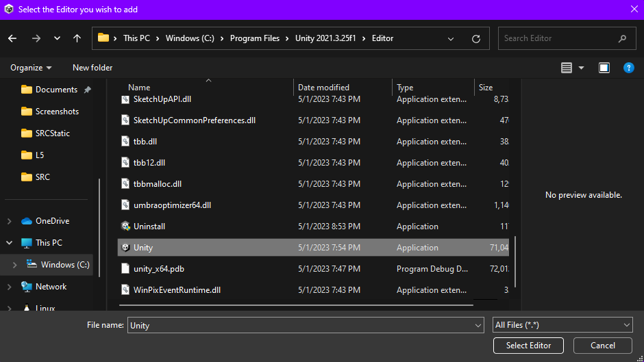The image size is (644, 362).
Task: Click the Search Editor field
Action: tap(567, 38)
